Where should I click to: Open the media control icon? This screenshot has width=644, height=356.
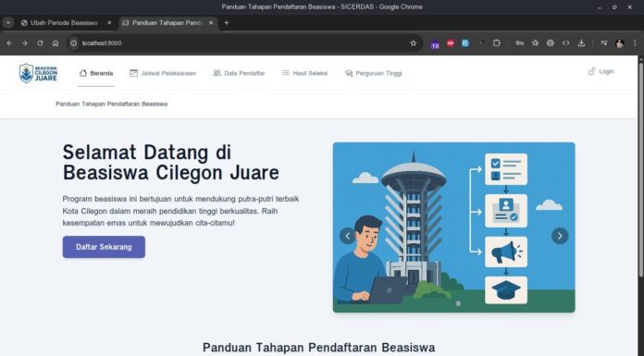coord(604,43)
